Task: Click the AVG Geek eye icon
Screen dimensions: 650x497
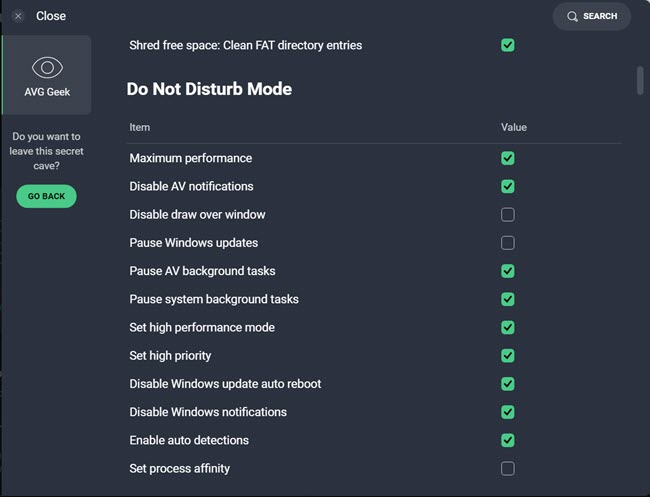Action: point(47,68)
